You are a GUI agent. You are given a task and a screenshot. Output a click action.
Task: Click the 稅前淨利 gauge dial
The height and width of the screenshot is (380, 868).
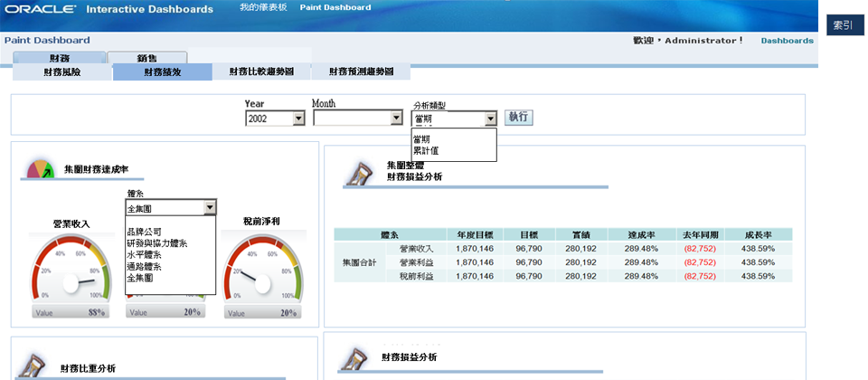261,272
